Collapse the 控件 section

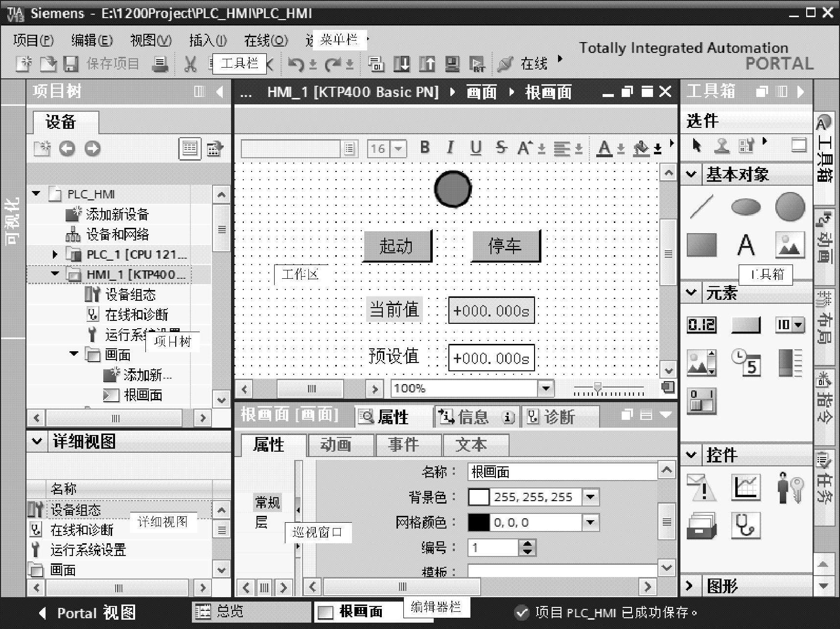691,455
